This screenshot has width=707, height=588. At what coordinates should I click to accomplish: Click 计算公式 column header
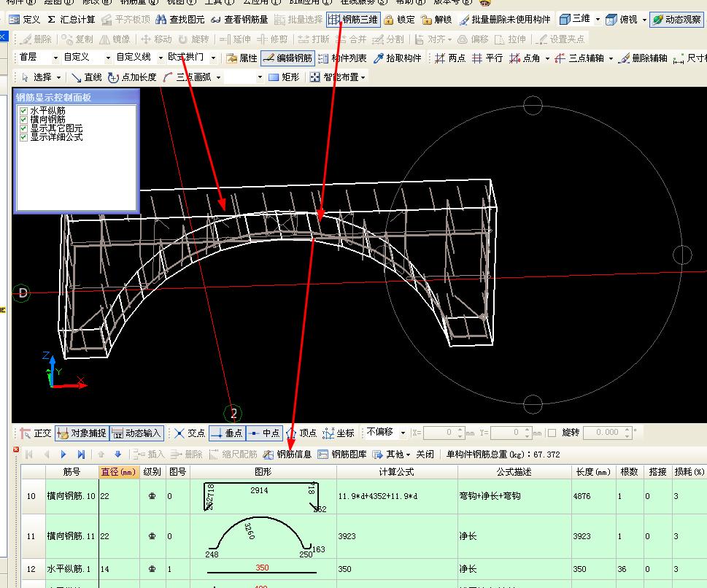pos(397,472)
